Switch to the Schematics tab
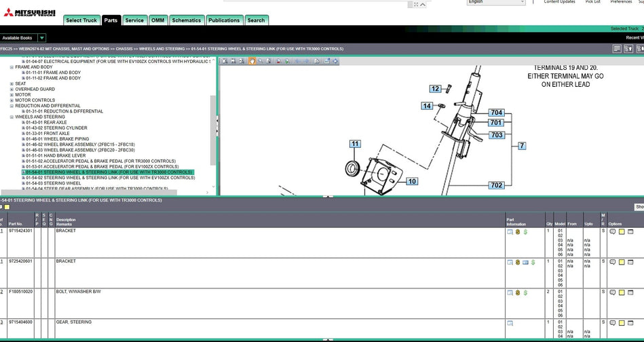 pos(186,20)
